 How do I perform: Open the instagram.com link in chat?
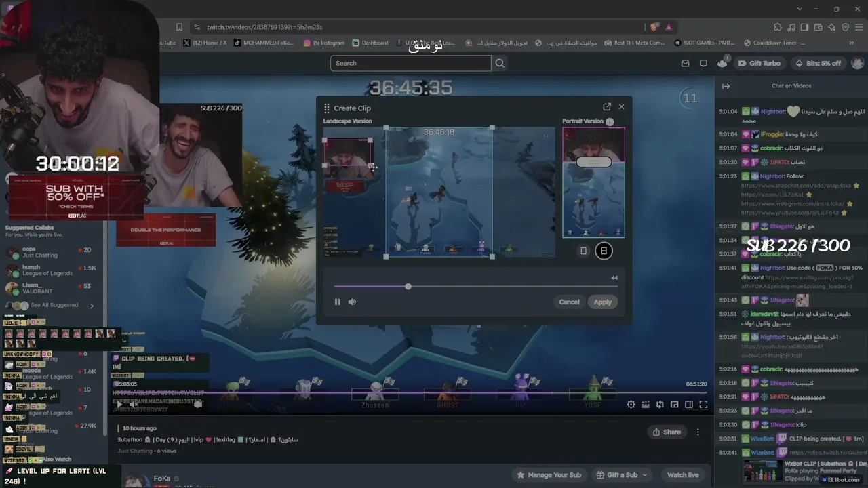coord(793,203)
